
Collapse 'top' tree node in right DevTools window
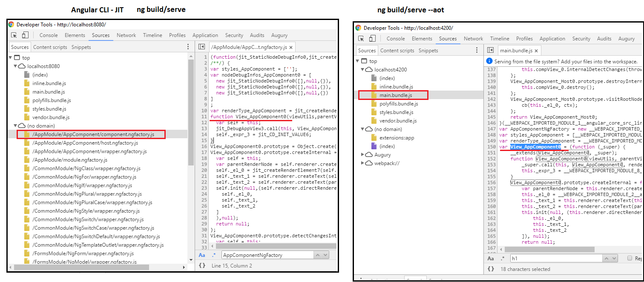358,61
